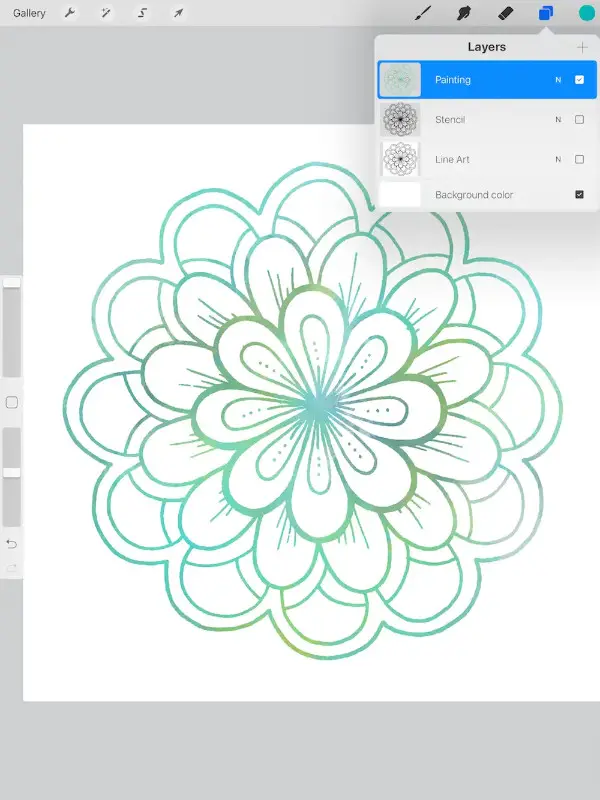Select the Line Art layer

(487, 159)
